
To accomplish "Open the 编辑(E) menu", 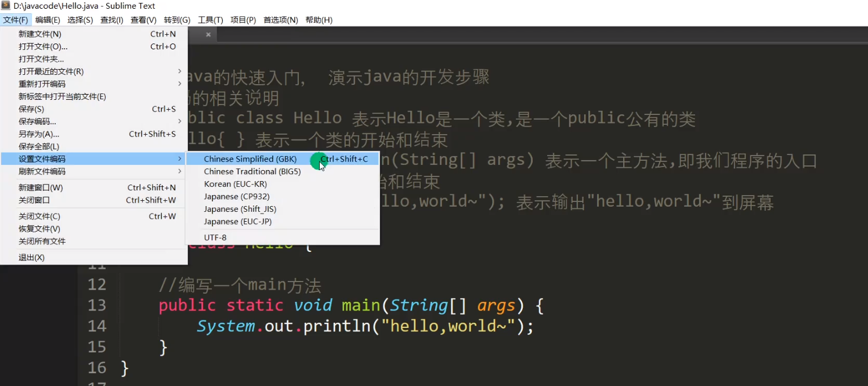I will 48,20.
